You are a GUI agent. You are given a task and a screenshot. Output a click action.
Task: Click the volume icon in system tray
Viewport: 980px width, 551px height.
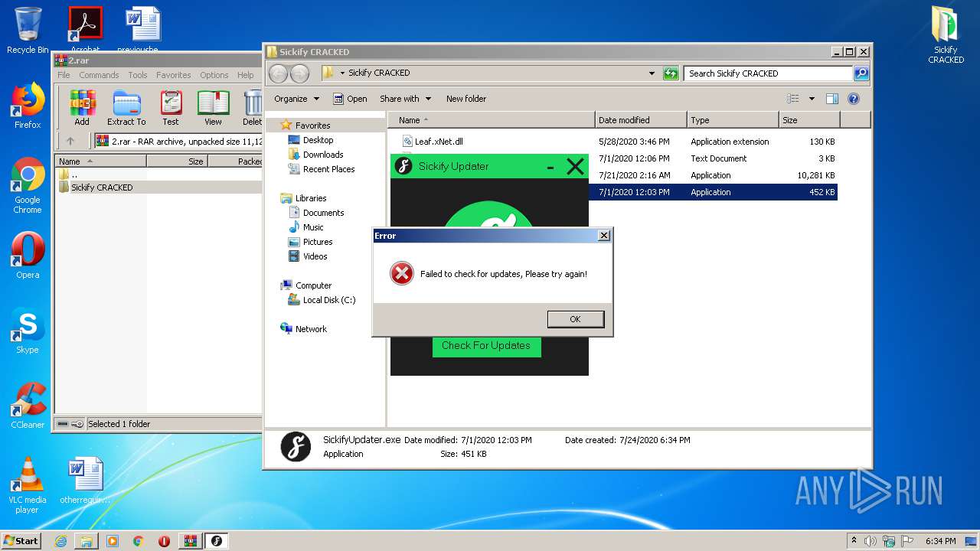coord(870,541)
